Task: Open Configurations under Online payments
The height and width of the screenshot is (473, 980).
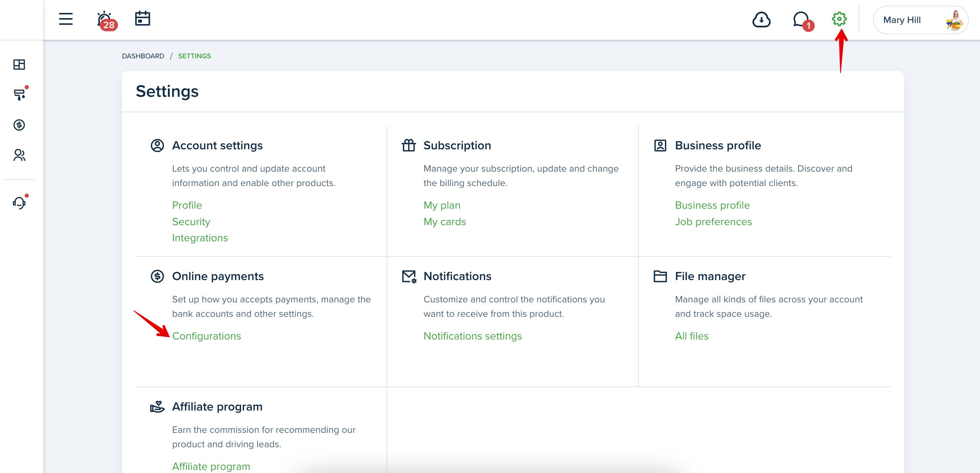Action: point(206,336)
